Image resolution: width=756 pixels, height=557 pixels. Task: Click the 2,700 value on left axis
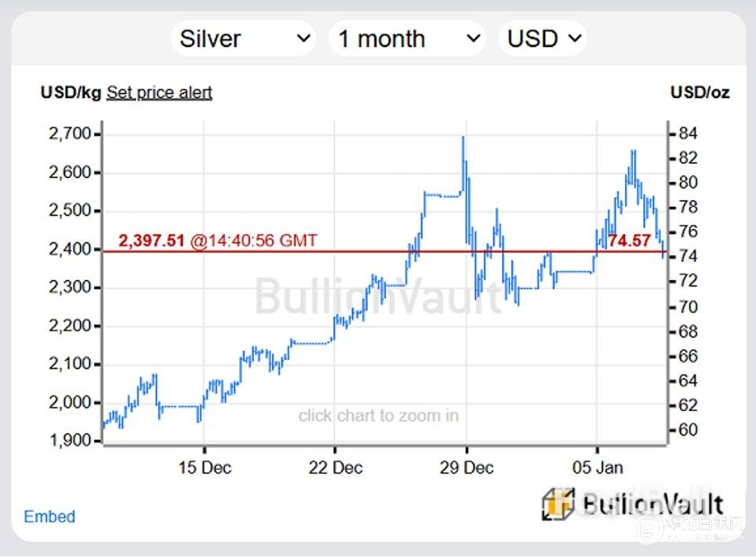[70, 134]
